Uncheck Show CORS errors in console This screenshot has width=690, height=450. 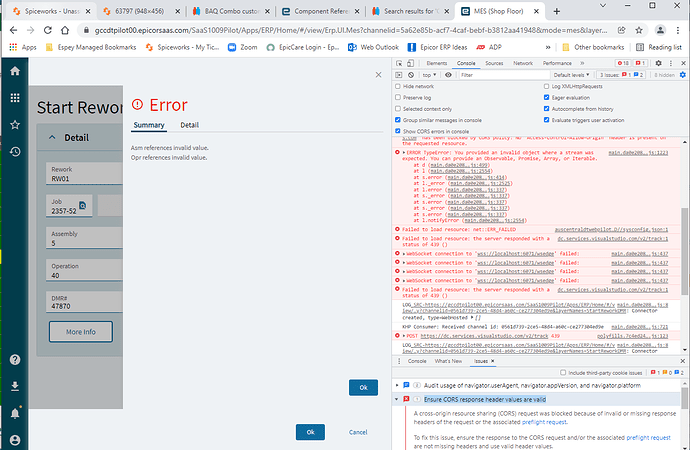click(398, 131)
